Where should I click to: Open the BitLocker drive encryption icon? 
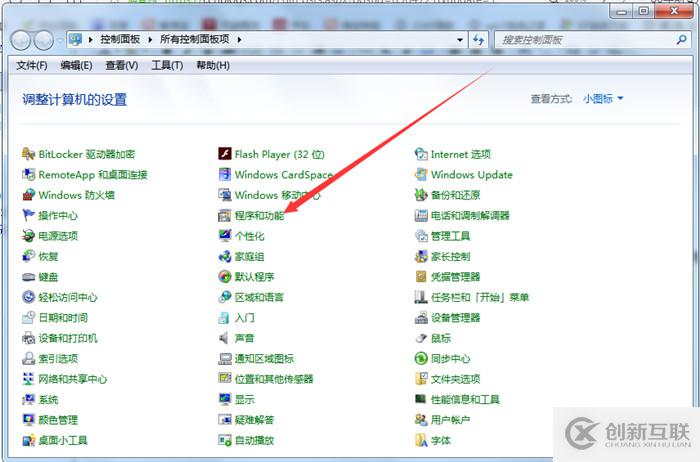click(x=29, y=154)
